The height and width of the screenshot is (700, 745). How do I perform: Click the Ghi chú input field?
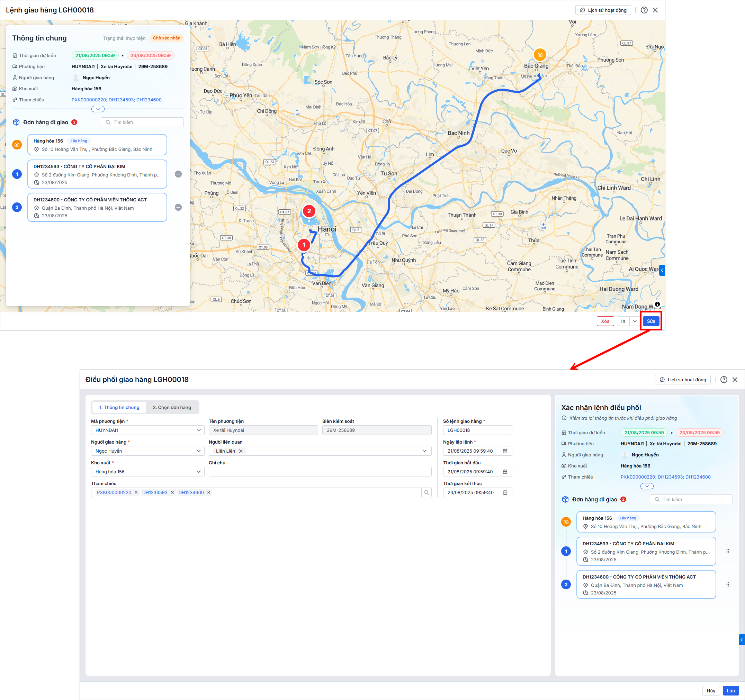[320, 472]
